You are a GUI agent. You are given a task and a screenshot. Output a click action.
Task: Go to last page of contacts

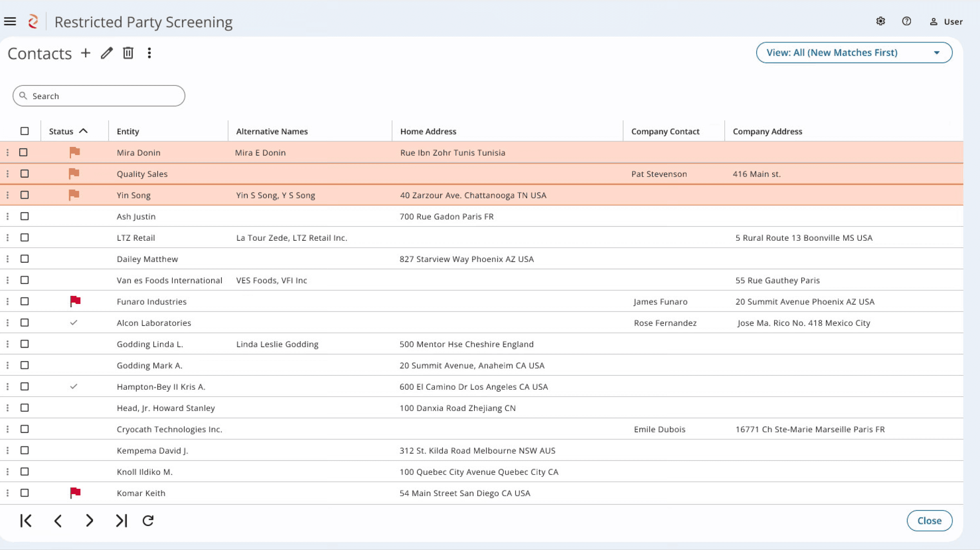point(121,521)
